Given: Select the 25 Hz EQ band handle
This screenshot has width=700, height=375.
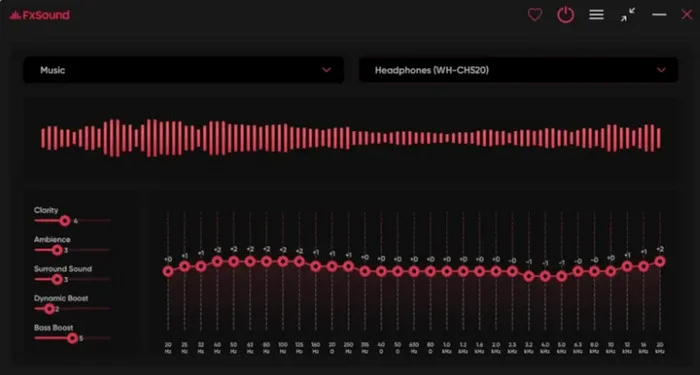Looking at the screenshot, I should tap(184, 267).
